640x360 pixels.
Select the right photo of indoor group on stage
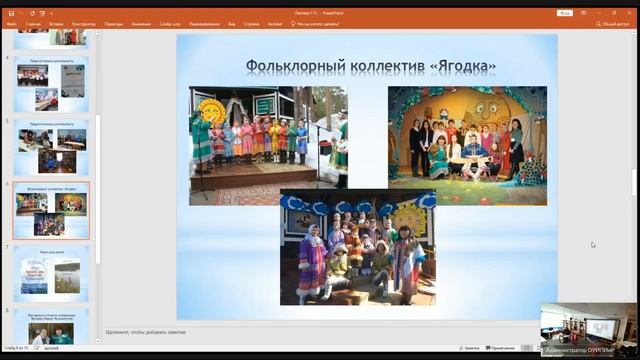[467, 146]
